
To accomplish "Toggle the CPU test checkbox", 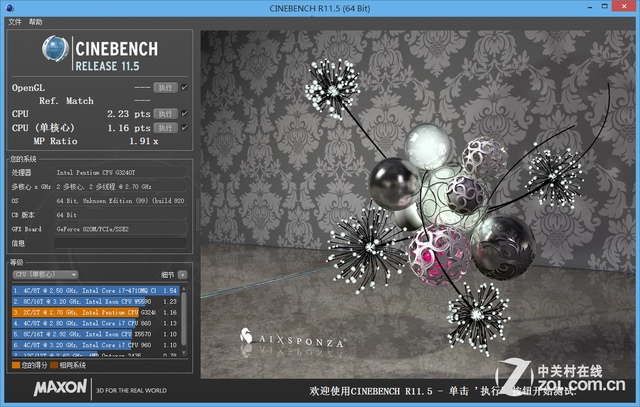I will tap(184, 113).
